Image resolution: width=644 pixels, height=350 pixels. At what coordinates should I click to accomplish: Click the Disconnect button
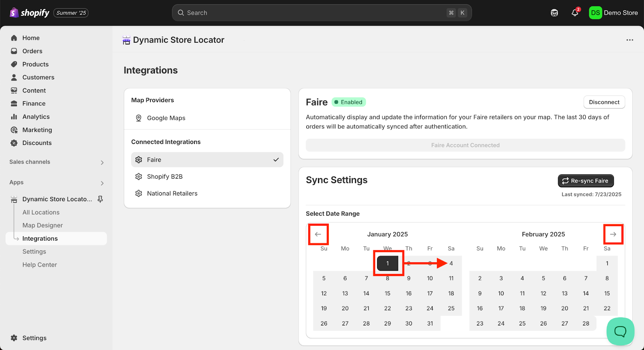pyautogui.click(x=604, y=102)
